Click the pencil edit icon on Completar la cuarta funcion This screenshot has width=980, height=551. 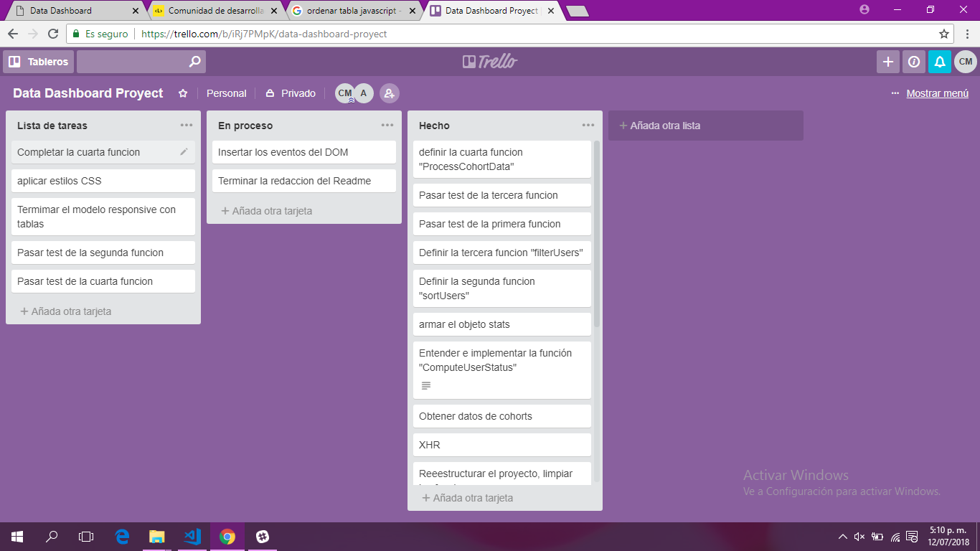(184, 152)
